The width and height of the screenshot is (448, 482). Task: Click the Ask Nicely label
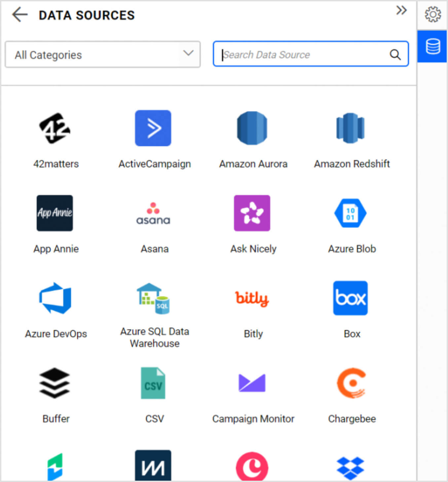(253, 249)
